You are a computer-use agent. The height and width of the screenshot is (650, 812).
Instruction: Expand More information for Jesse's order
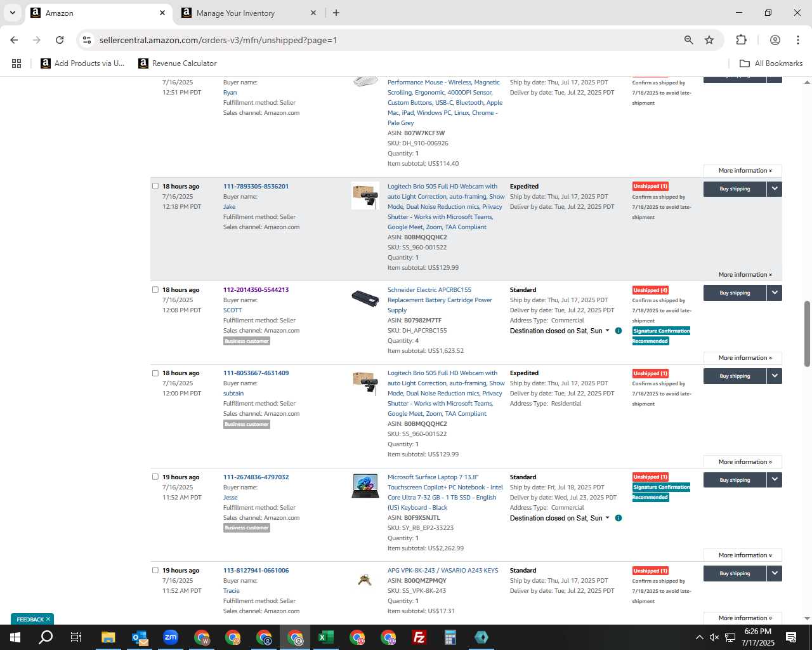tap(743, 555)
